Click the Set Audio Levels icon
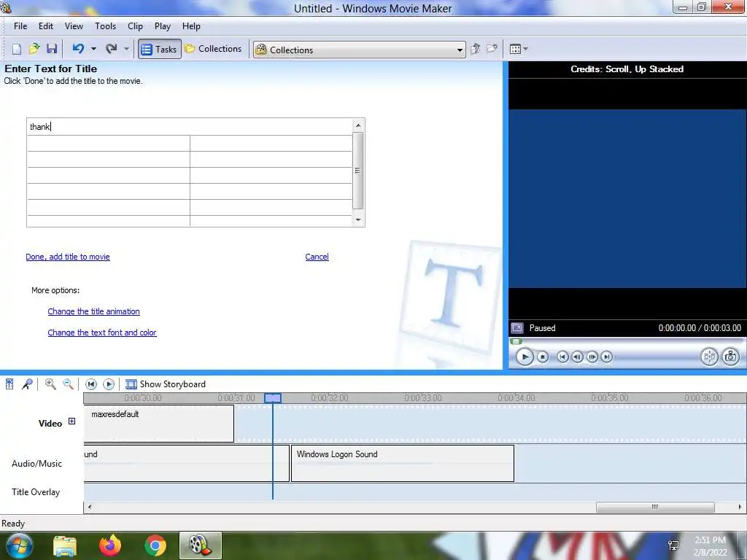 click(x=9, y=384)
